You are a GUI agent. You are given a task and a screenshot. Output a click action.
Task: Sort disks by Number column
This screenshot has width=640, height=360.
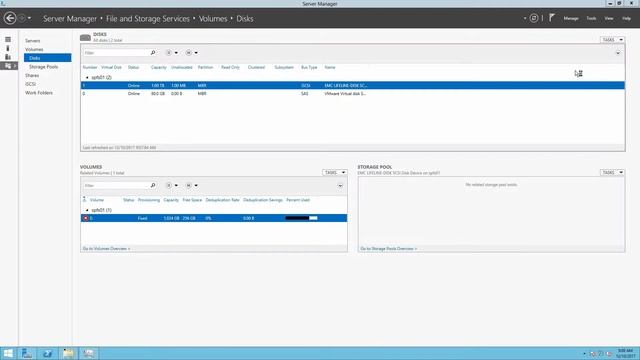pos(90,67)
